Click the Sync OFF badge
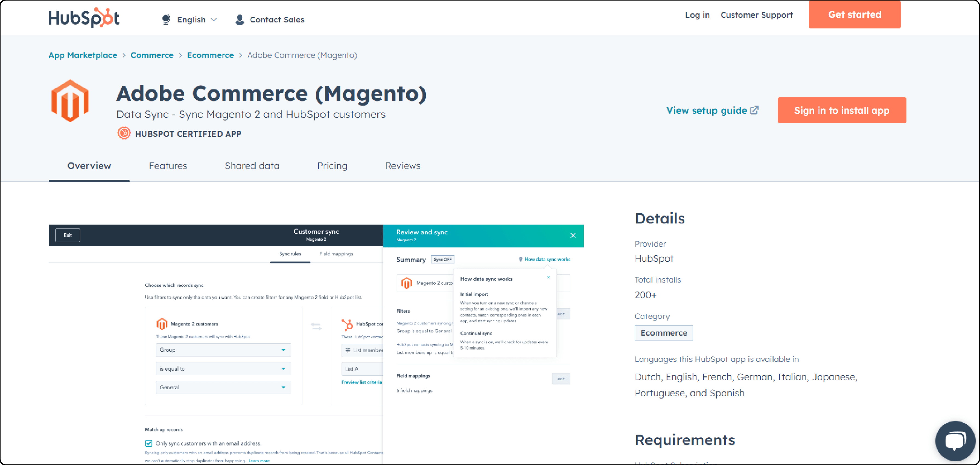 pyautogui.click(x=442, y=260)
